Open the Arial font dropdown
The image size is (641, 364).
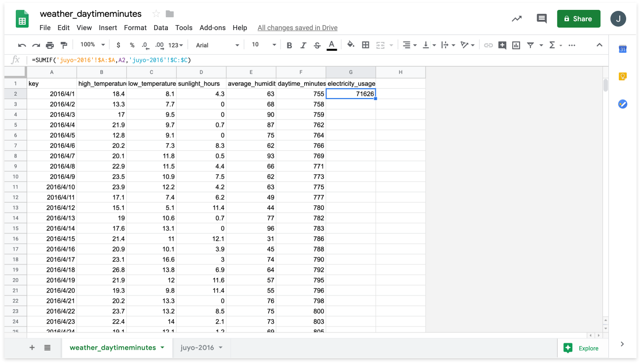point(217,45)
